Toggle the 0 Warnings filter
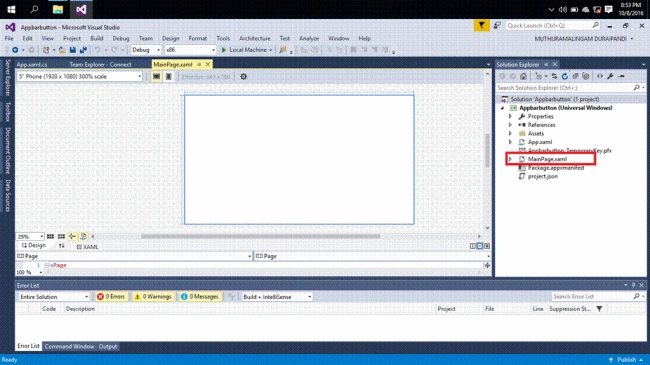Image resolution: width=650 pixels, height=365 pixels. click(153, 297)
